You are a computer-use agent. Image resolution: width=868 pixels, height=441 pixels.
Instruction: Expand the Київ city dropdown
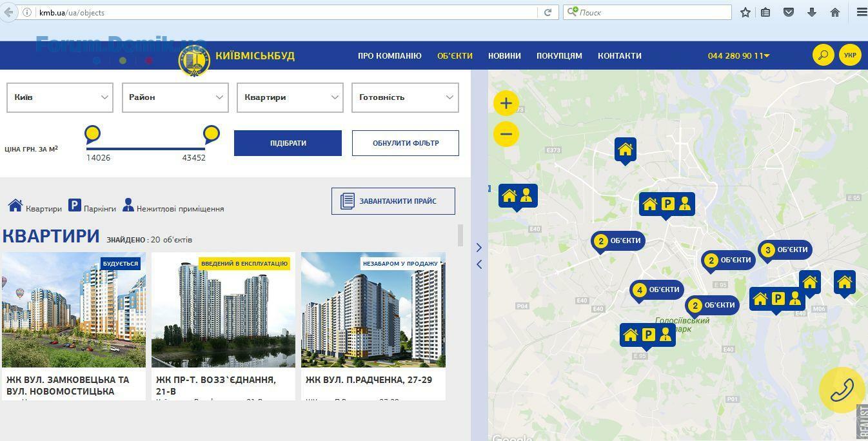60,97
